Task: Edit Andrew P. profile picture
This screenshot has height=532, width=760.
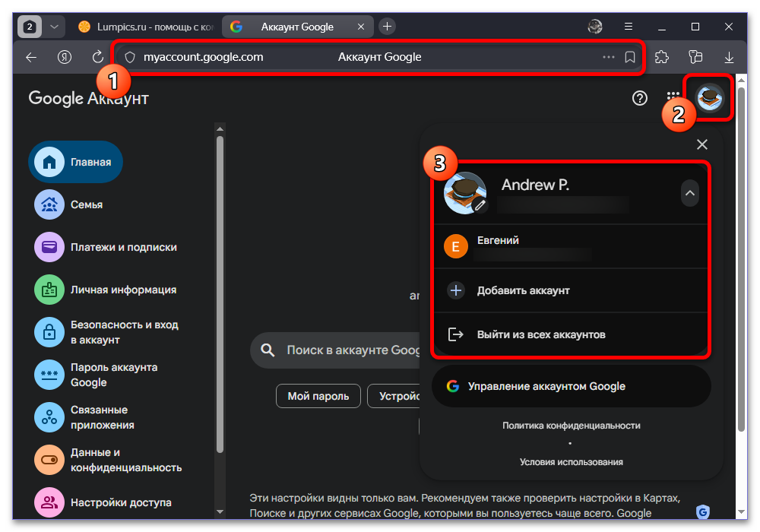Action: coord(480,205)
